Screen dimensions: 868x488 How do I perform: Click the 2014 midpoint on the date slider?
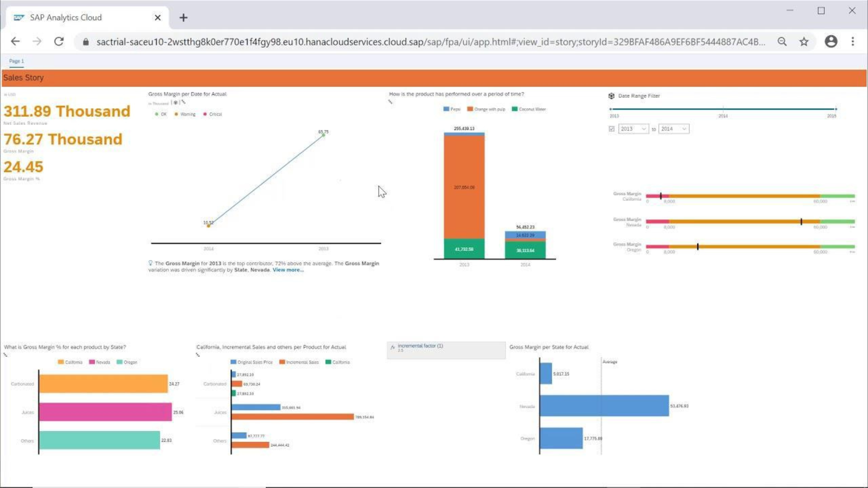[x=723, y=109]
